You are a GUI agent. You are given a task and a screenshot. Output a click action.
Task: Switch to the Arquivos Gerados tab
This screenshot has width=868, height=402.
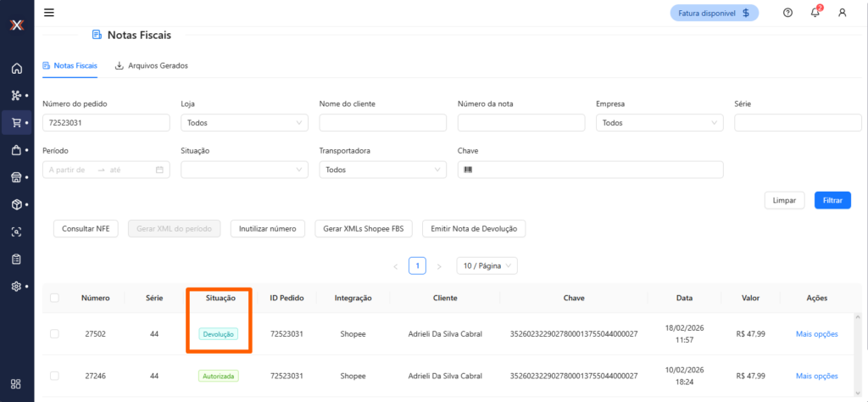pos(152,65)
